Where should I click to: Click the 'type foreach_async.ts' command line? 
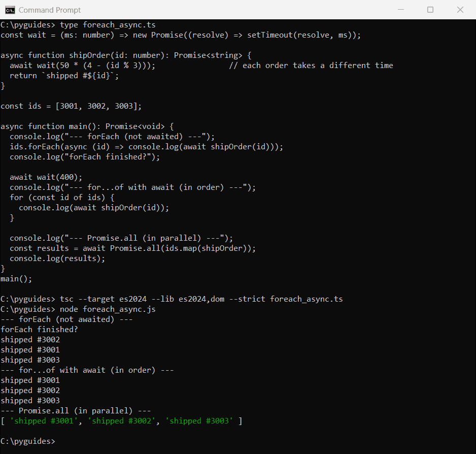pos(78,25)
